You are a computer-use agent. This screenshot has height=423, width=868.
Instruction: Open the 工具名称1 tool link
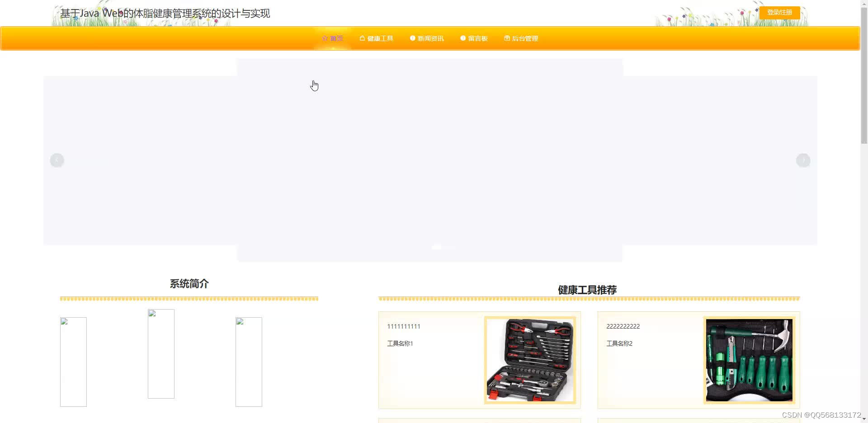coord(400,343)
